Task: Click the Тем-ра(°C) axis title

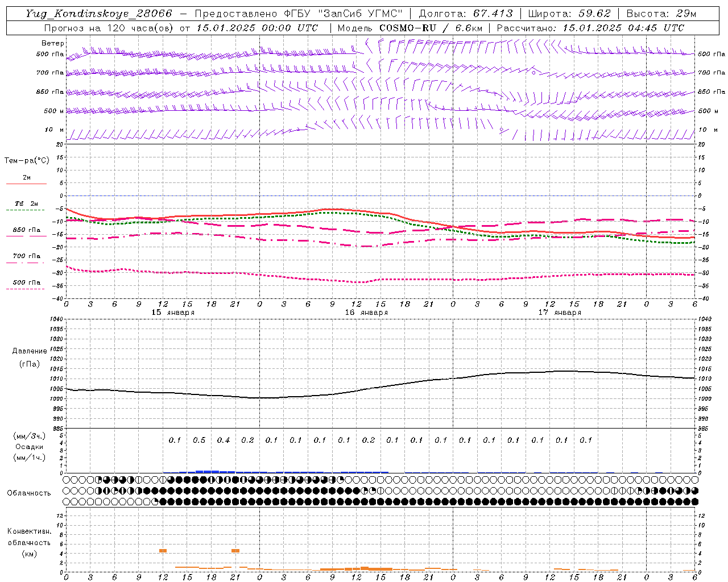Action: [x=26, y=161]
